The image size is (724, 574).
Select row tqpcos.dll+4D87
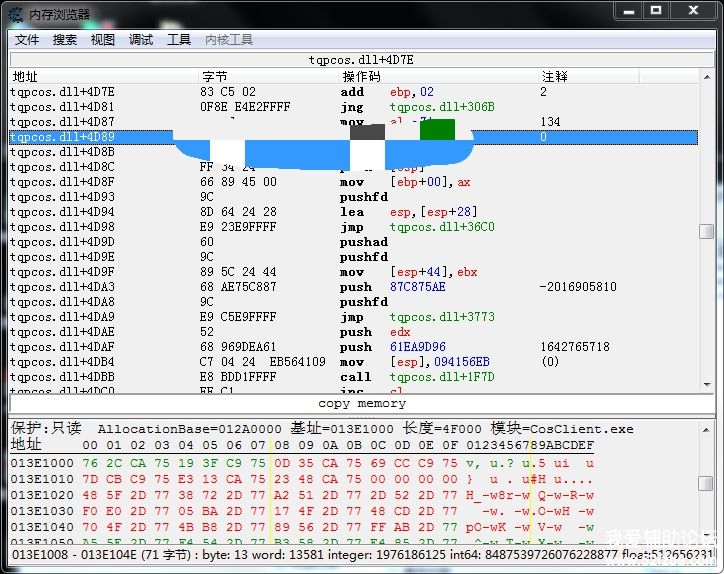[354, 122]
